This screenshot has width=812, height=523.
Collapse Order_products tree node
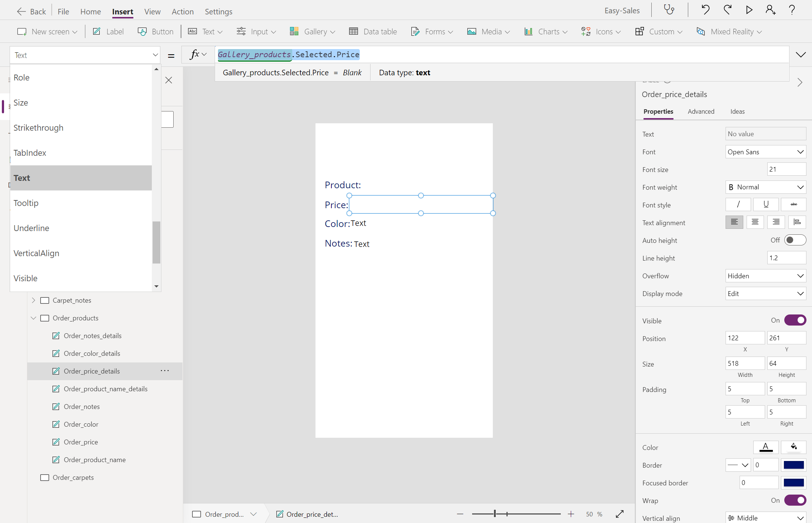pos(33,318)
